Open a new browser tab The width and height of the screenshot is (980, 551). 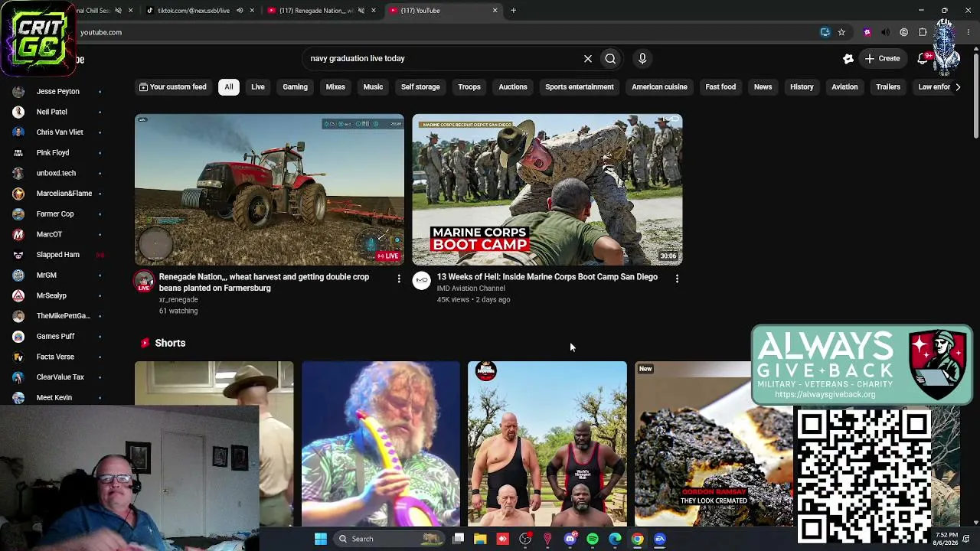tap(513, 11)
